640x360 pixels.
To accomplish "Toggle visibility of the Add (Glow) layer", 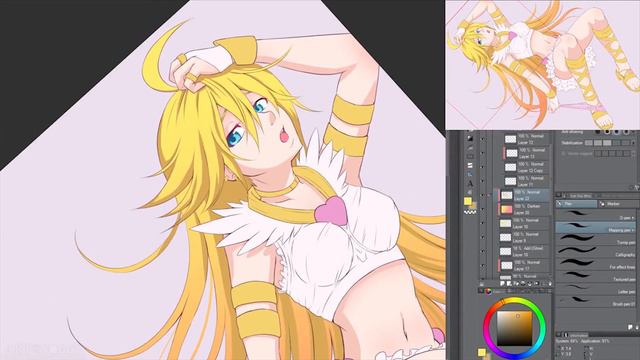I will coord(483,251).
